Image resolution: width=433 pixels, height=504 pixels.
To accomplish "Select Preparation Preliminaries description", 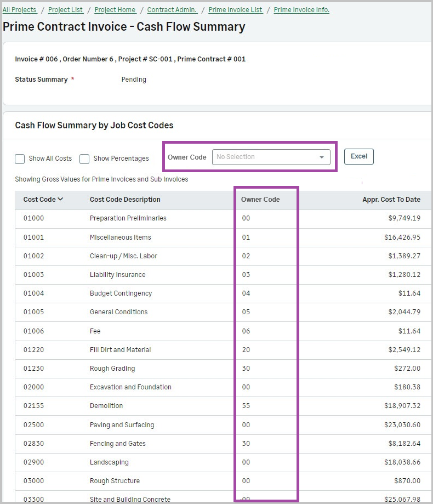I will pyautogui.click(x=128, y=218).
